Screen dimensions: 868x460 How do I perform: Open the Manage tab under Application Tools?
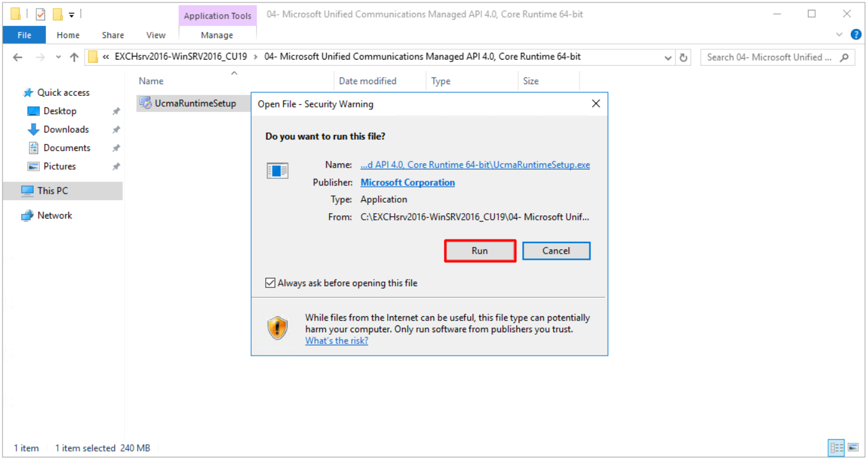pyautogui.click(x=217, y=35)
